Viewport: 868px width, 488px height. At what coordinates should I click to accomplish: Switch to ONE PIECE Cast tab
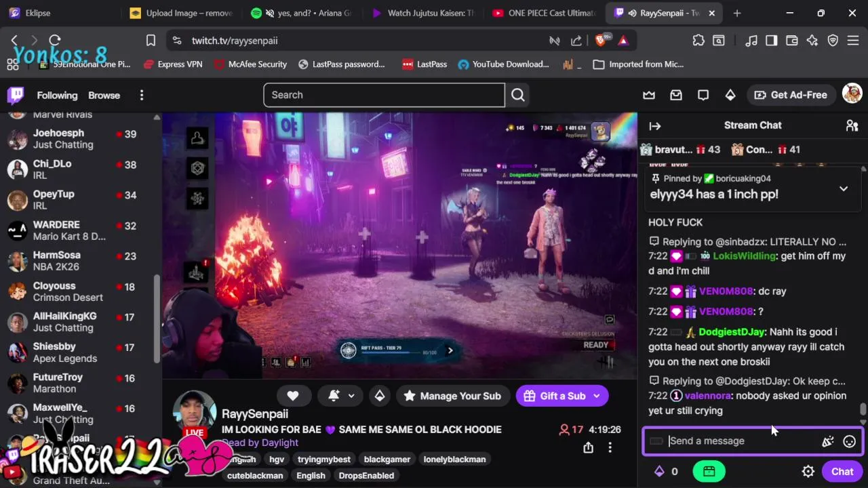click(545, 13)
